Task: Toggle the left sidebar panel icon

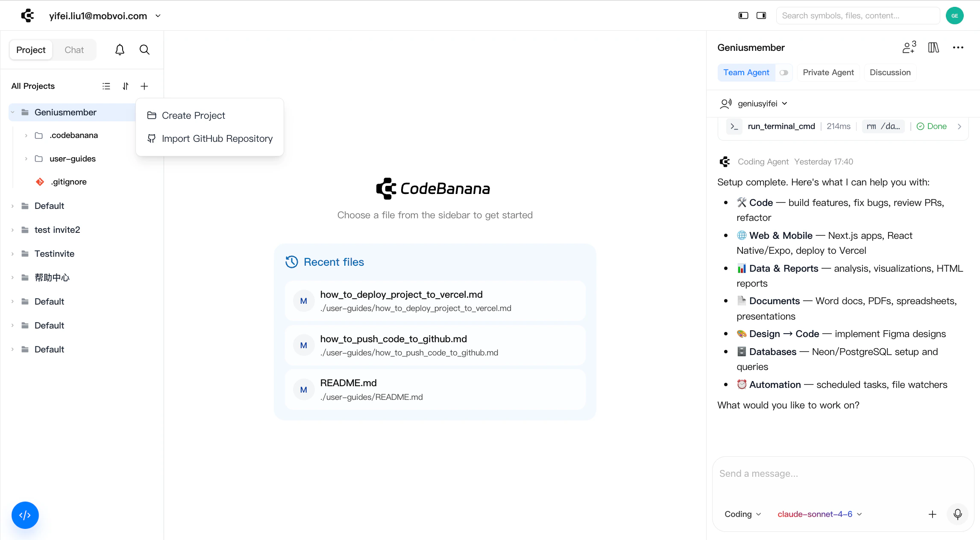Action: (x=743, y=15)
